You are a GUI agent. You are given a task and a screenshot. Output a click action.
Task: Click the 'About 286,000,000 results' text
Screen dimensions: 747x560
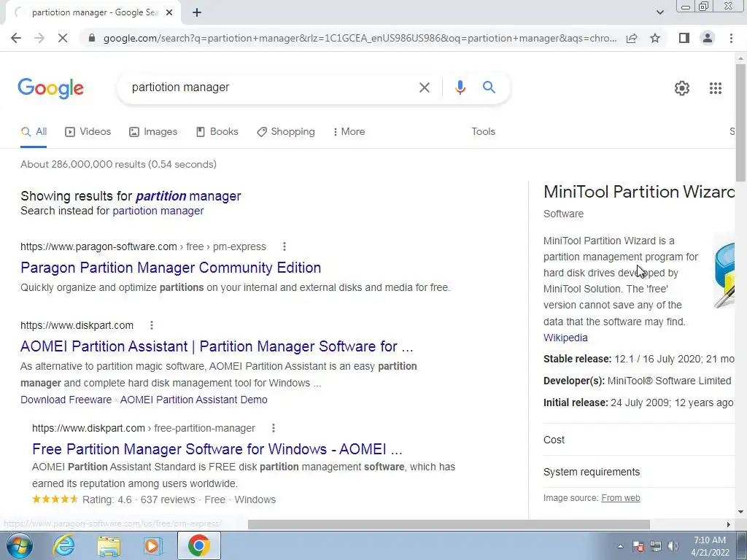click(x=118, y=164)
